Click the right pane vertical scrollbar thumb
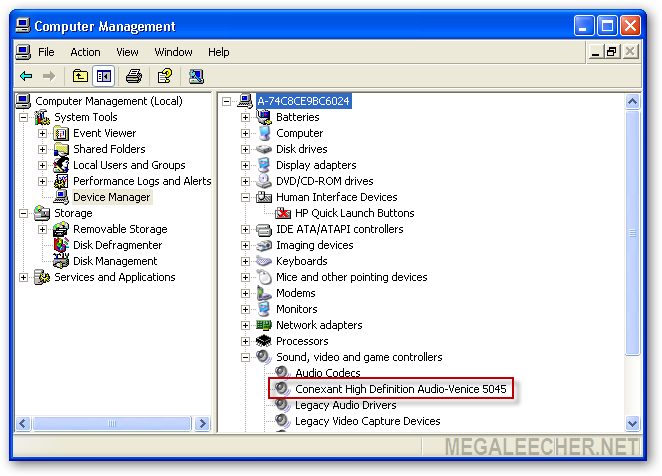Viewport: 662px width, 476px height. coord(632,232)
